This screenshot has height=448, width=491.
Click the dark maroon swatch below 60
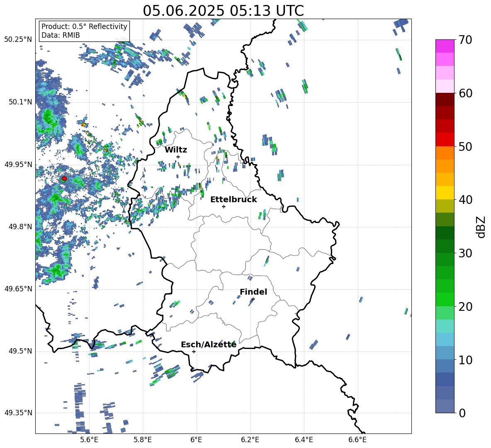pyautogui.click(x=445, y=99)
